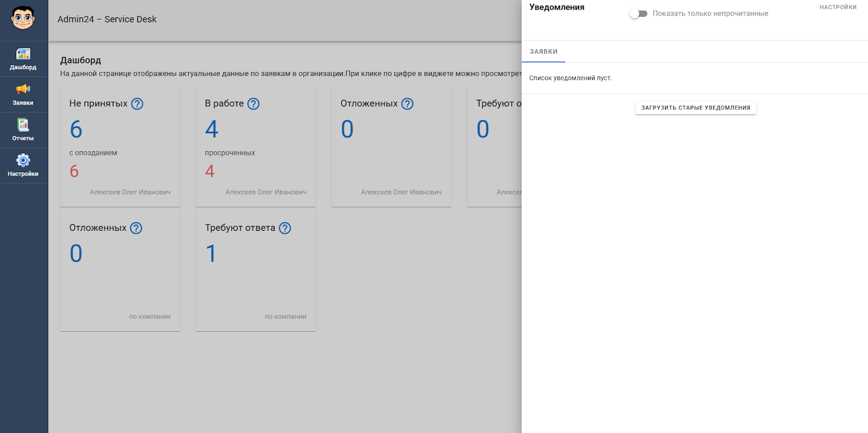Click ЗАГРУЗИТЬ СТАРЫЕ УВЕДОМЛЕНИЯ button

pyautogui.click(x=695, y=108)
